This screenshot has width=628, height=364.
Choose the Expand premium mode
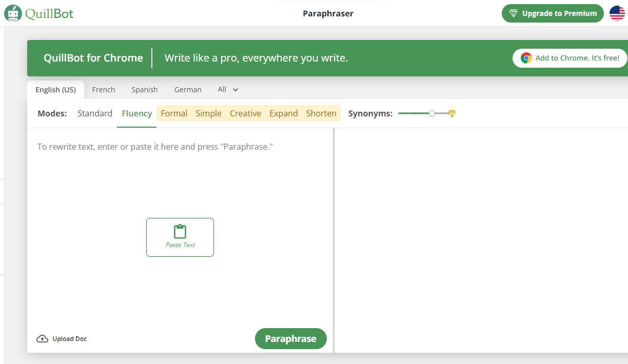point(284,113)
